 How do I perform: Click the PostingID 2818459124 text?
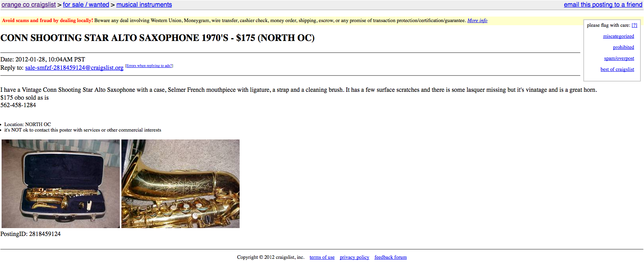[x=30, y=234]
